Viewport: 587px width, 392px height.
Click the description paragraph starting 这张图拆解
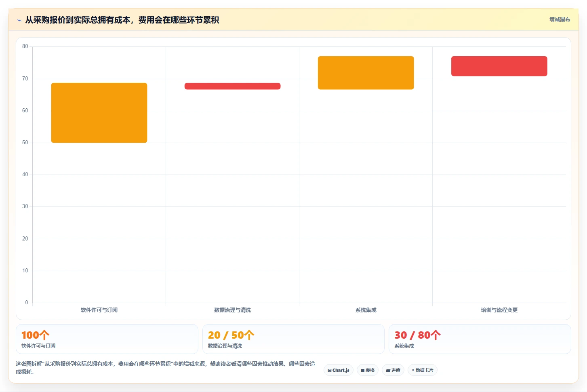coord(165,368)
